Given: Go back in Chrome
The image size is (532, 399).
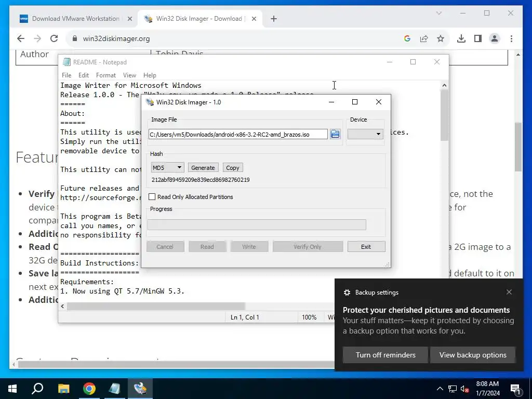Looking at the screenshot, I should (x=21, y=38).
